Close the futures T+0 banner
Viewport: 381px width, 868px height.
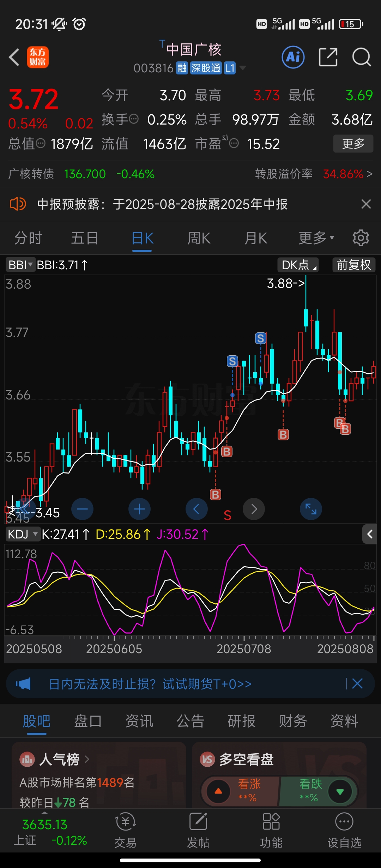pos(357,684)
